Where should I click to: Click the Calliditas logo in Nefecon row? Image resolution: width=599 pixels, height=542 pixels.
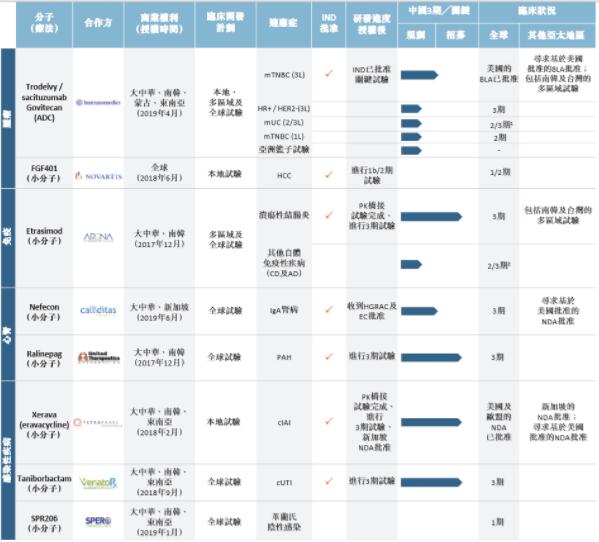[98, 310]
